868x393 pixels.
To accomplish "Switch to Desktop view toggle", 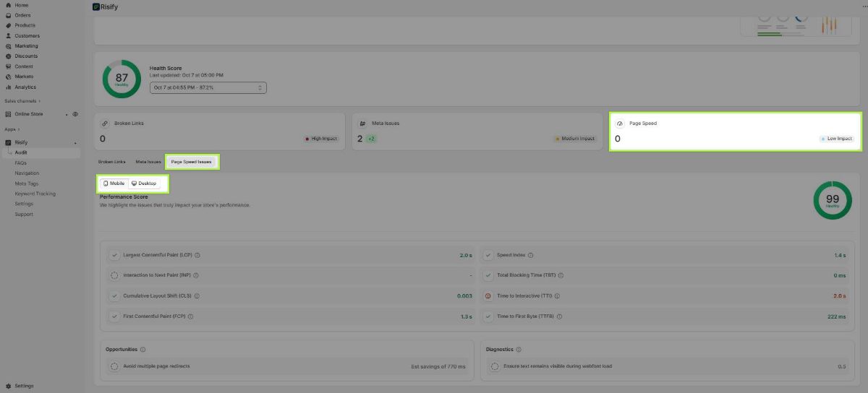I will pyautogui.click(x=144, y=183).
